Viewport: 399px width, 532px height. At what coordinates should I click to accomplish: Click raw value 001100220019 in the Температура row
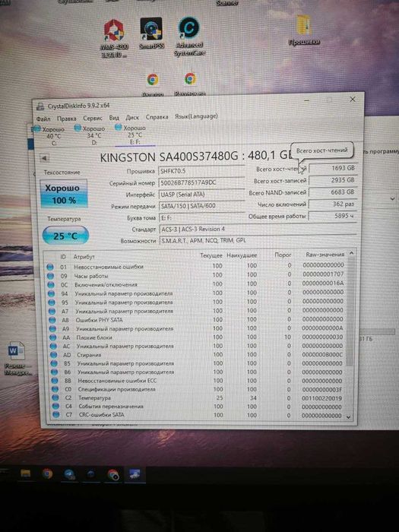322,398
